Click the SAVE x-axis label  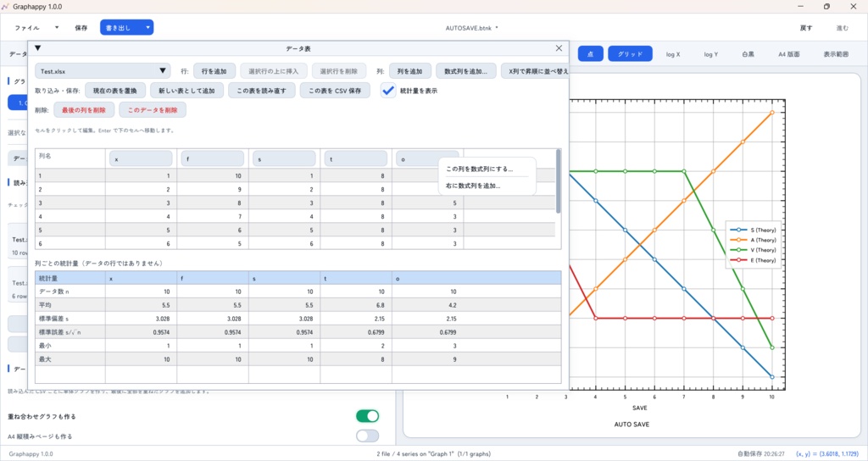click(x=639, y=408)
